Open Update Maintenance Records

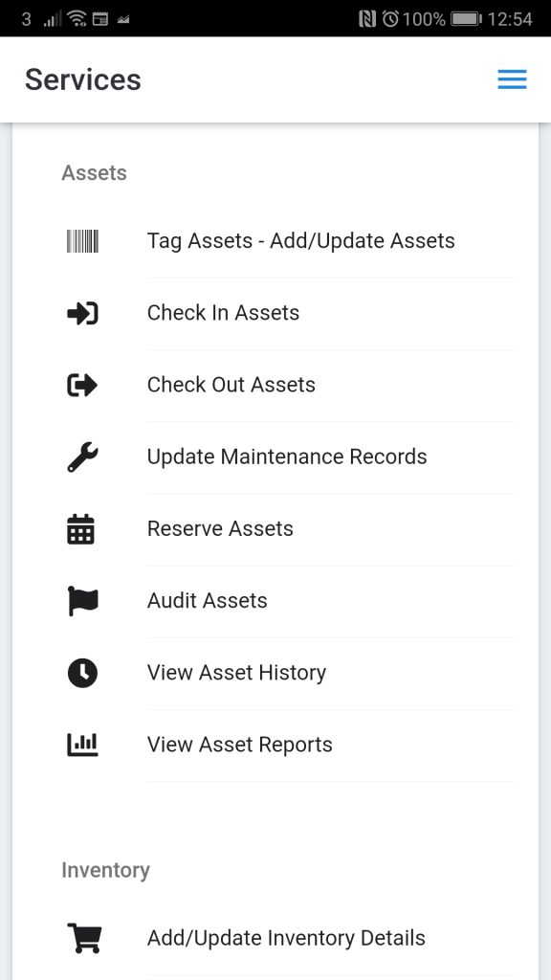pyautogui.click(x=287, y=457)
